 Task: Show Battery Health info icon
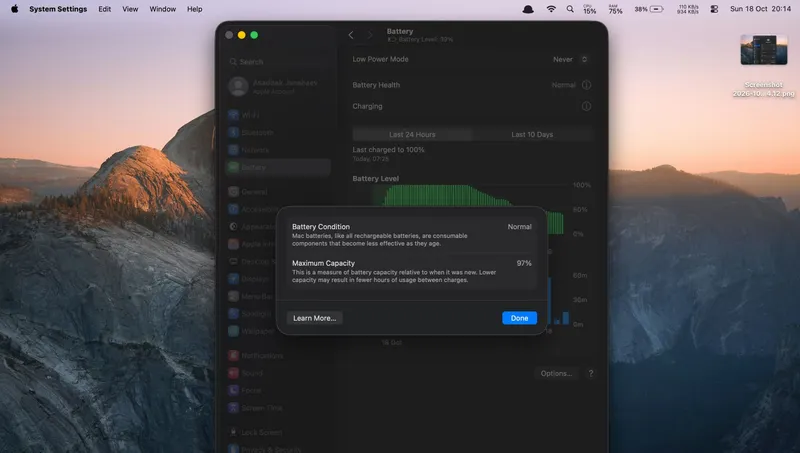point(586,85)
